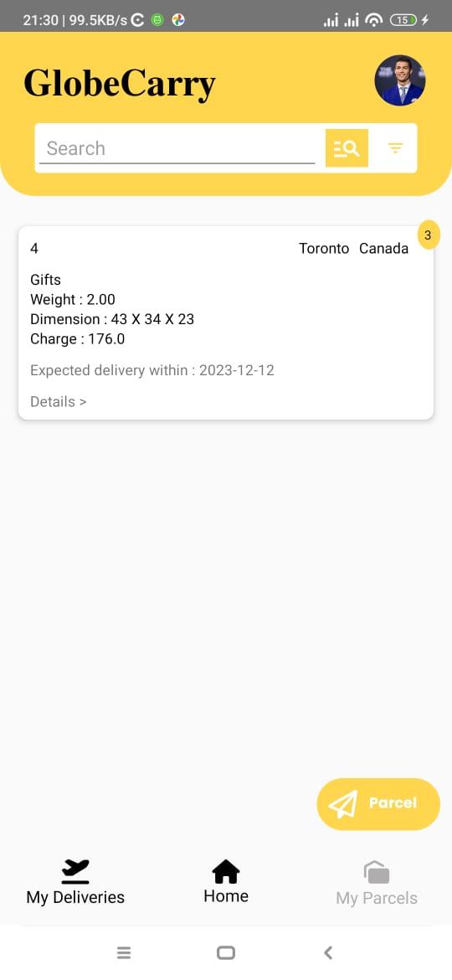Tap the paper plane icon on Parcel button
This screenshot has height=980, width=452.
click(342, 804)
